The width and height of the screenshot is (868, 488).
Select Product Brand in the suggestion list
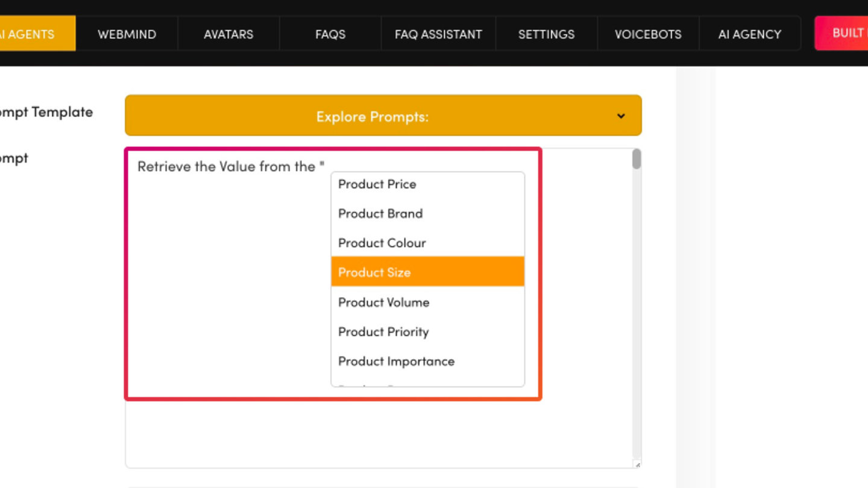(x=380, y=214)
